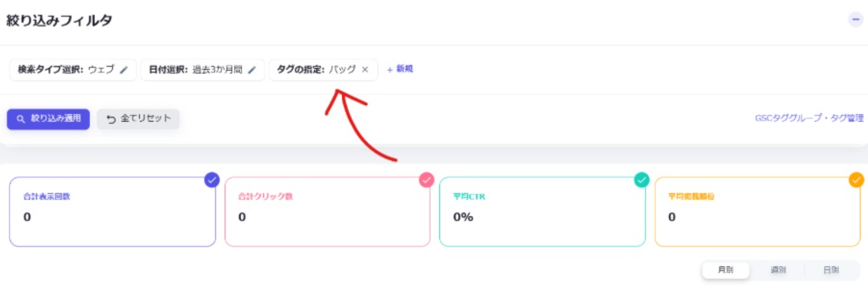Click the pencil icon beside 過去3か月間

point(252,70)
